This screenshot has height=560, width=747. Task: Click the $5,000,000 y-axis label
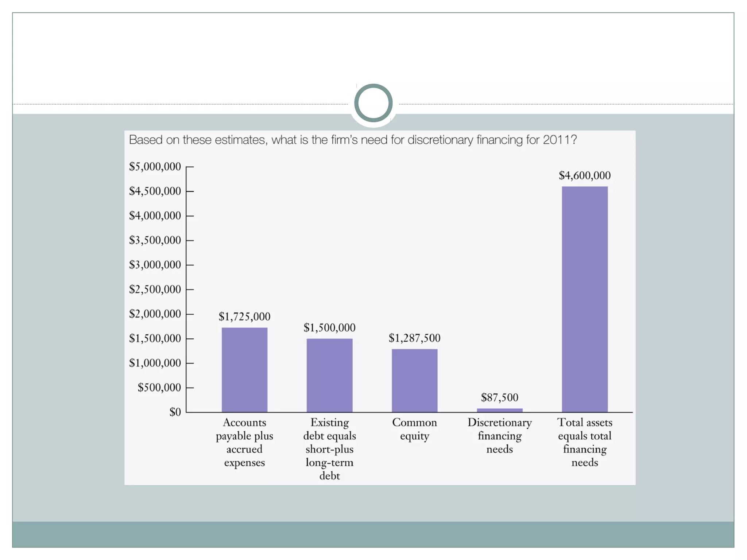(x=155, y=167)
